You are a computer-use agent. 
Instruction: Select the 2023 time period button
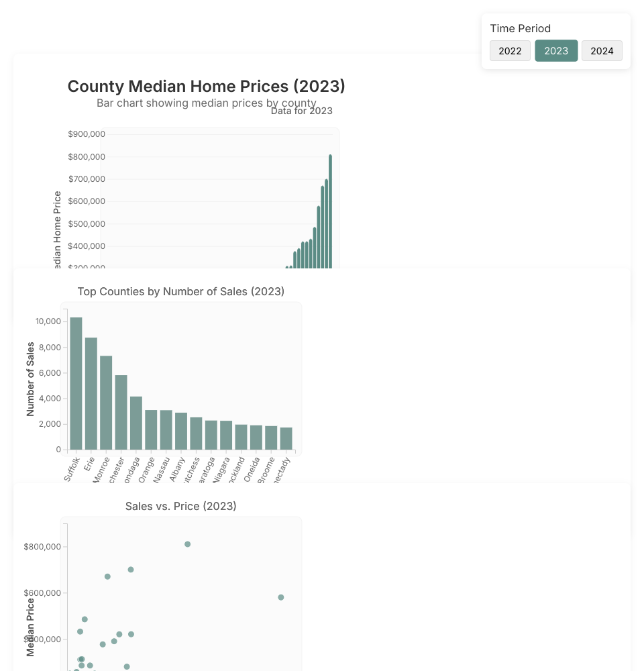[x=556, y=51]
